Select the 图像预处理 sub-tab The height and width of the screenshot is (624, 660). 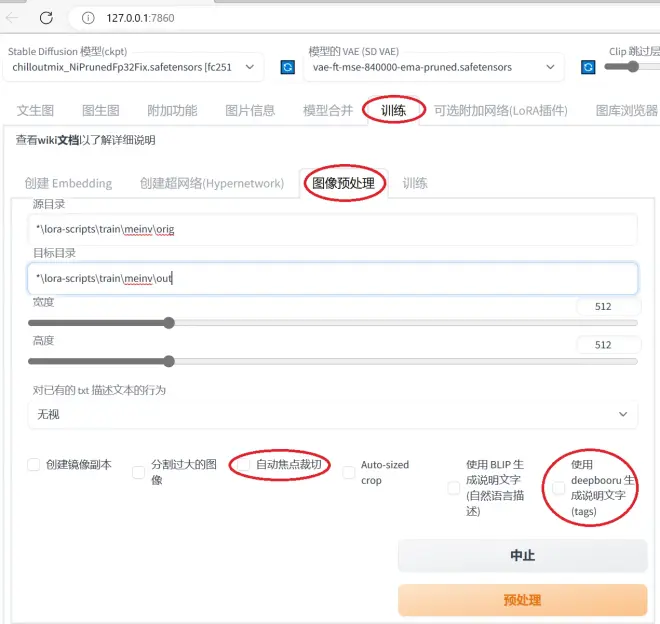(x=343, y=183)
